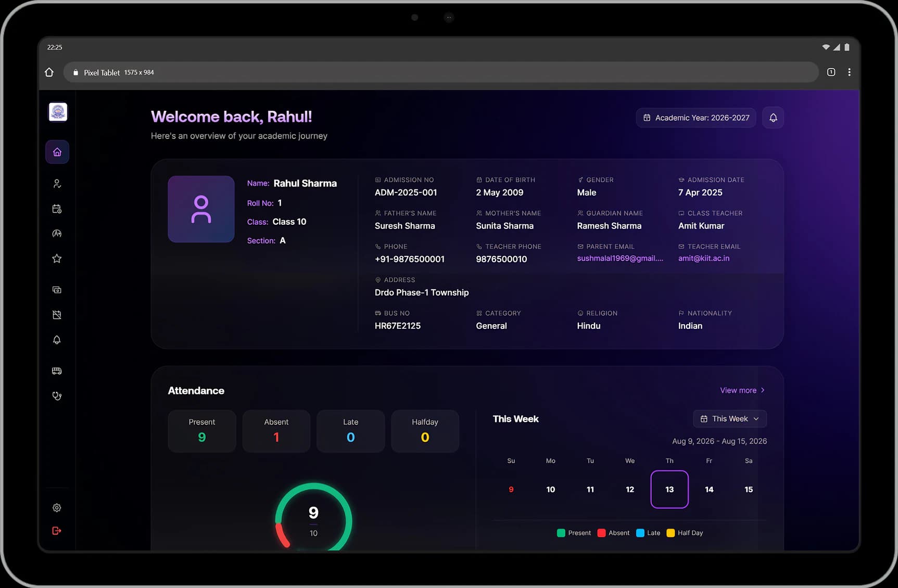Select day 10 in the week calendar
Screen dimensions: 898x588
(x=551, y=489)
